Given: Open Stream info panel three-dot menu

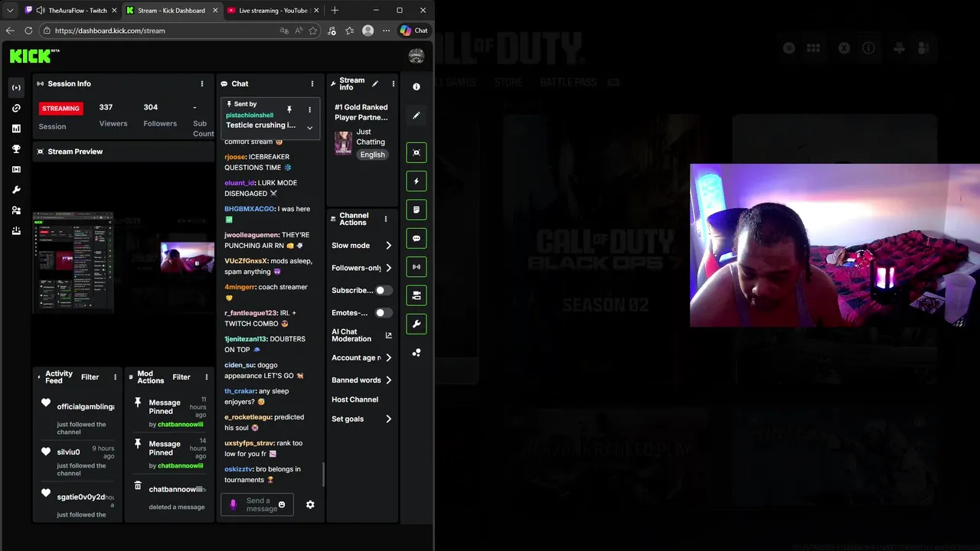Looking at the screenshot, I should pos(393,83).
